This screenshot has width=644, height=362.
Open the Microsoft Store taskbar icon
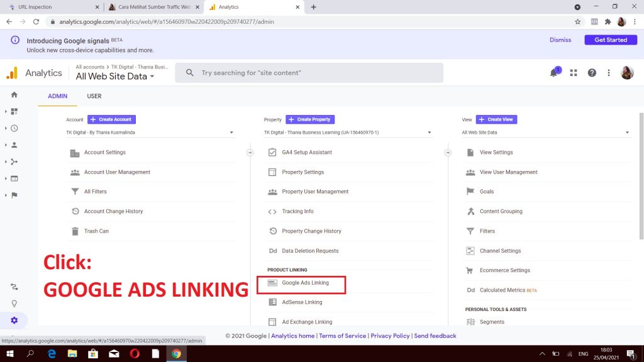point(93,354)
